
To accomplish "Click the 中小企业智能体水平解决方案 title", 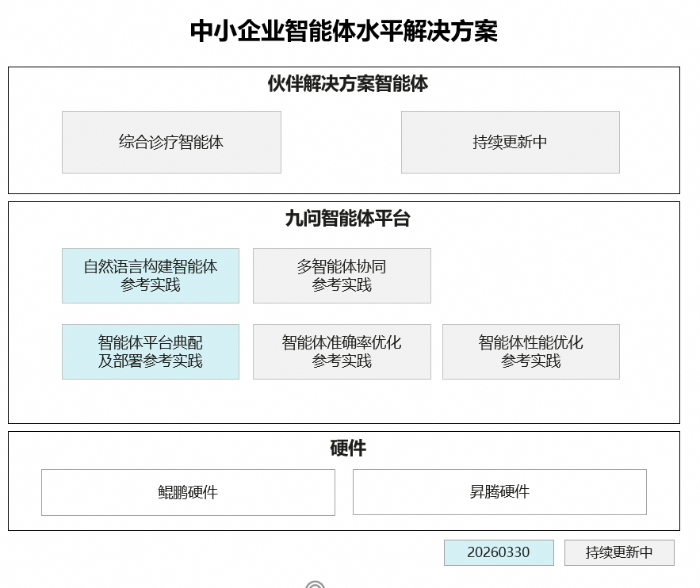I will tap(344, 32).
